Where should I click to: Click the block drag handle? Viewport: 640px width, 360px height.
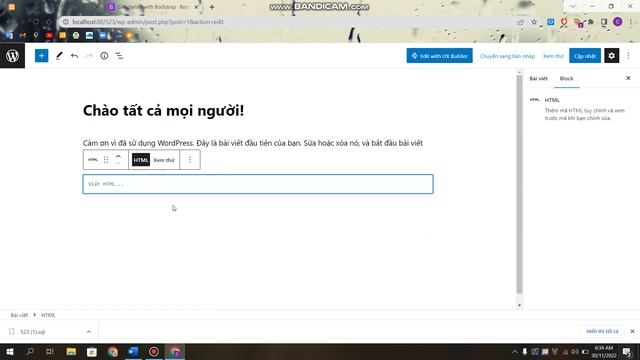pyautogui.click(x=106, y=160)
